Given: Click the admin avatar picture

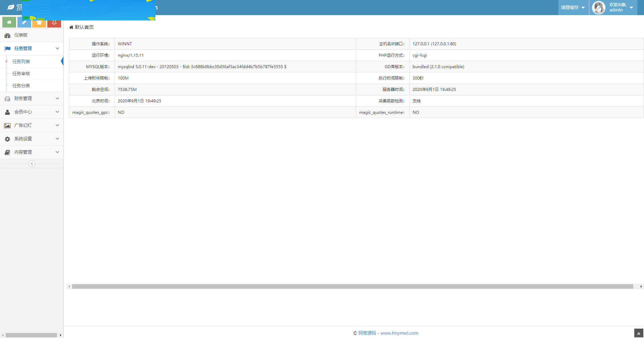Looking at the screenshot, I should click(599, 7).
